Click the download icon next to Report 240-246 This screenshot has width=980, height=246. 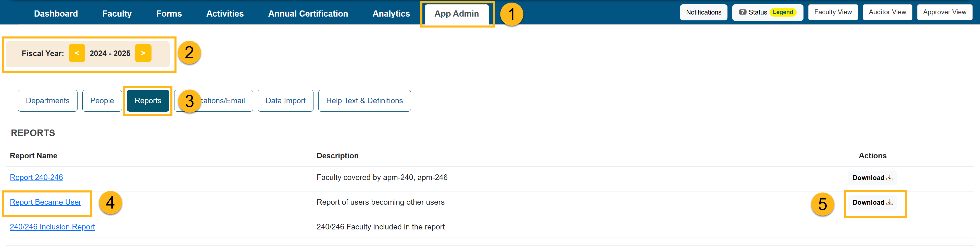point(890,177)
